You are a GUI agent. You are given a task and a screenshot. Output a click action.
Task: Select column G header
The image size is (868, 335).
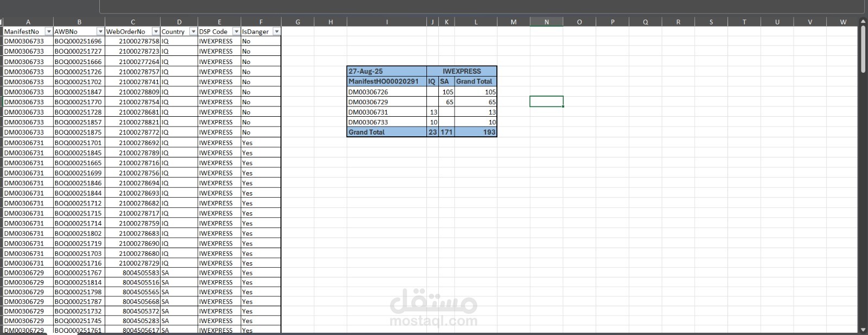(298, 22)
